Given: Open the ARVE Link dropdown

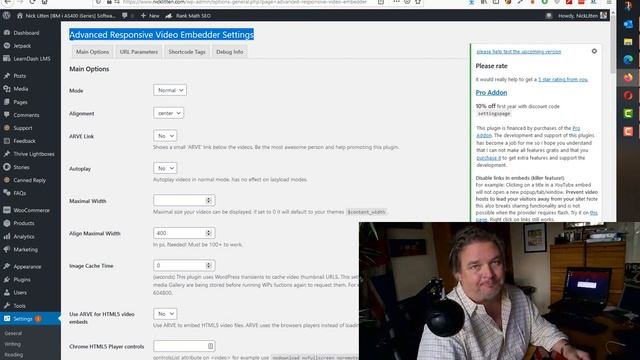Looking at the screenshot, I should tap(165, 136).
